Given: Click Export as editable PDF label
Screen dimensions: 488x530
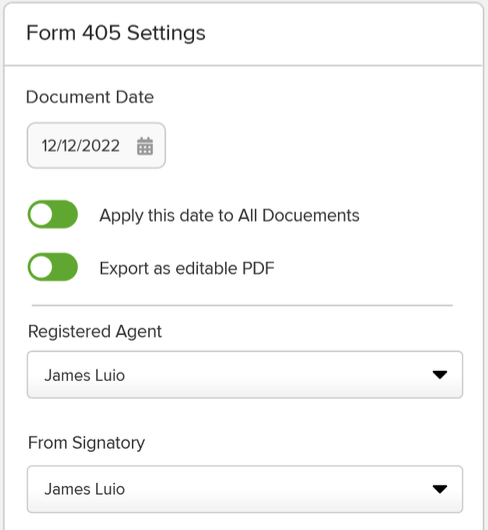Looking at the screenshot, I should [187, 269].
